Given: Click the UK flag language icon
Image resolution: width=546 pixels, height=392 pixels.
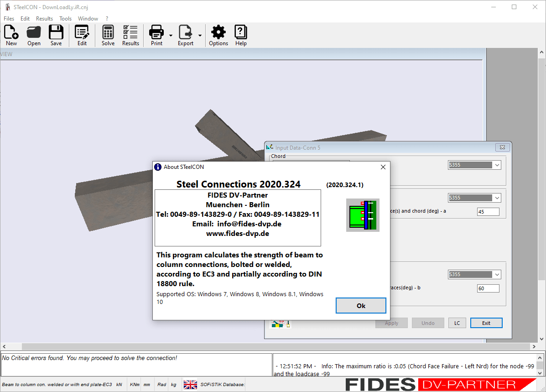Looking at the screenshot, I should point(190,384).
